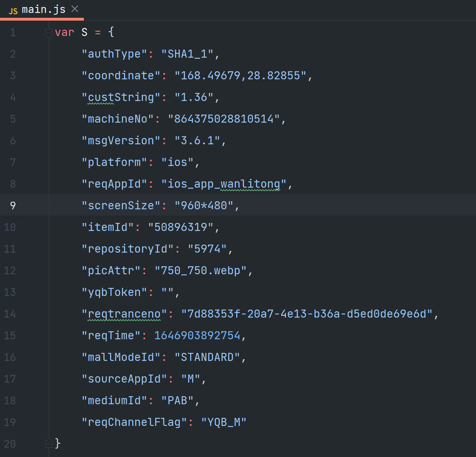The width and height of the screenshot is (476, 457).
Task: Collapse the object at the line 1 fold marker
Action: pyautogui.click(x=49, y=32)
